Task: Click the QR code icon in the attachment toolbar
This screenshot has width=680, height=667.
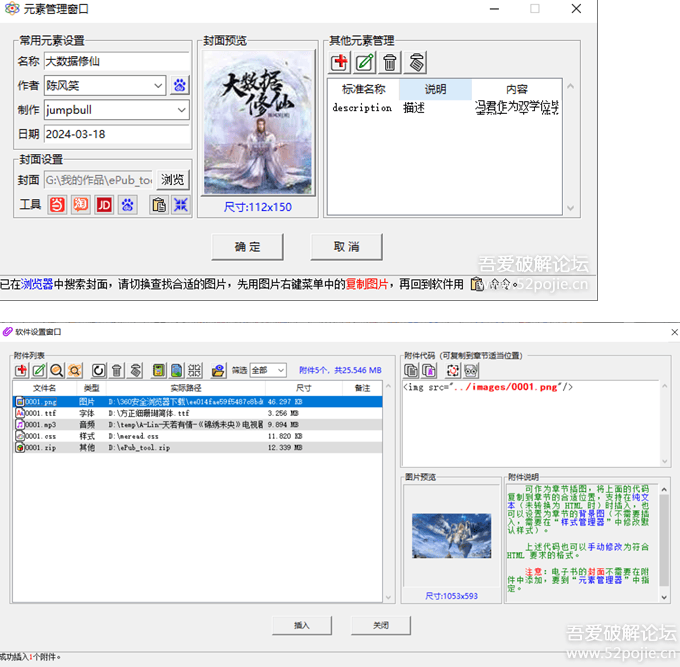Action: coord(194,370)
